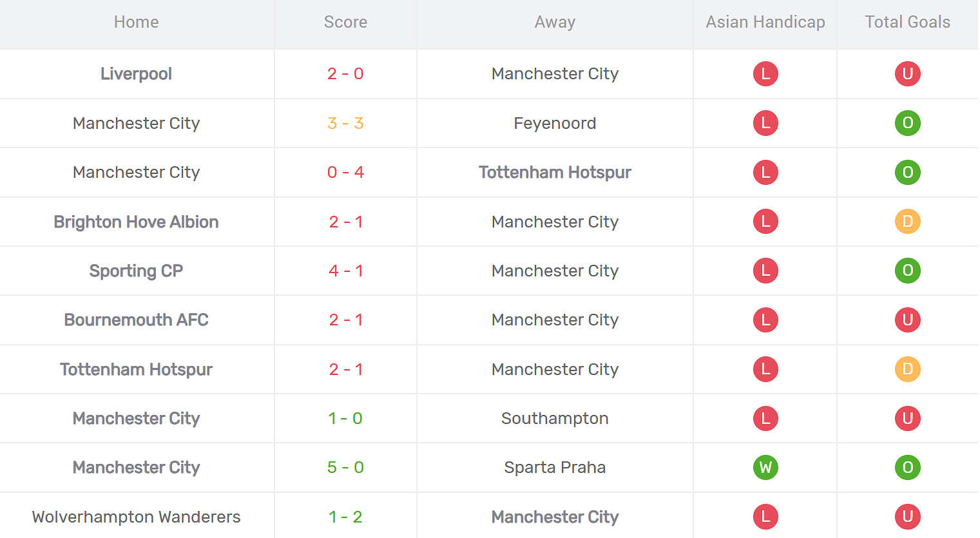Image resolution: width=980 pixels, height=538 pixels.
Task: Click the Asian Handicap column header
Action: click(765, 22)
